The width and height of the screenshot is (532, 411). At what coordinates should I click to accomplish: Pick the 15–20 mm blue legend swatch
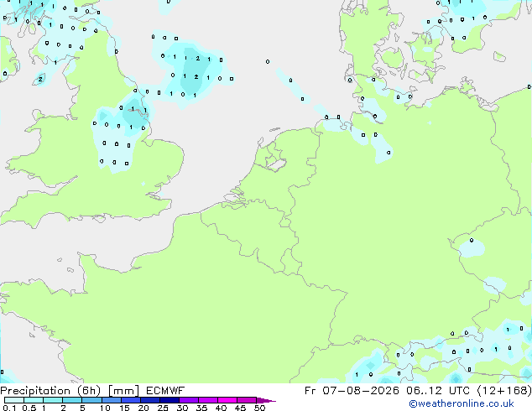[130, 400]
